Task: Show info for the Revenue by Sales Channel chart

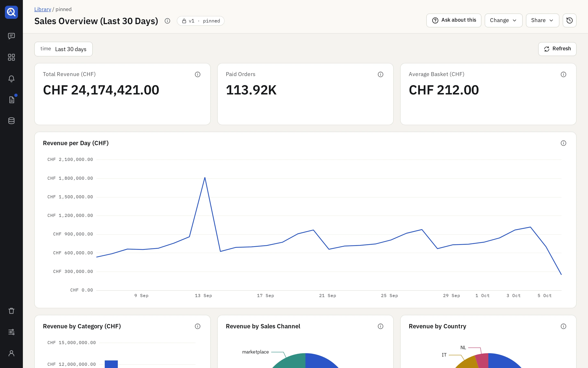Action: 381,326
